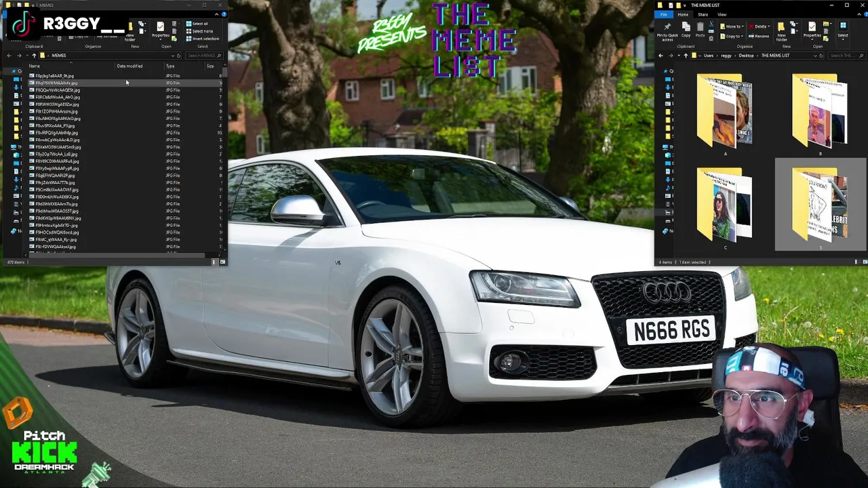Open help in THE MEME LIST window
Viewport: 868px width, 488px height.
pos(865,14)
